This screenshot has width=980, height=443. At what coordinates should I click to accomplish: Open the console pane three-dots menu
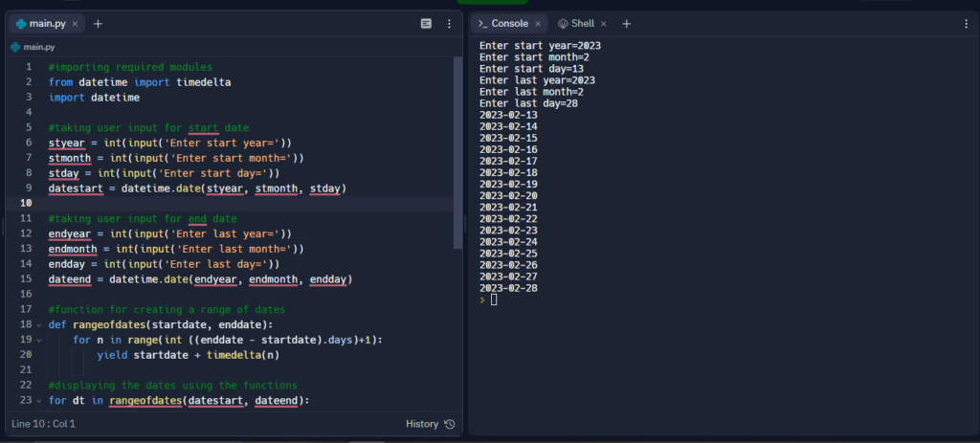pos(967,24)
